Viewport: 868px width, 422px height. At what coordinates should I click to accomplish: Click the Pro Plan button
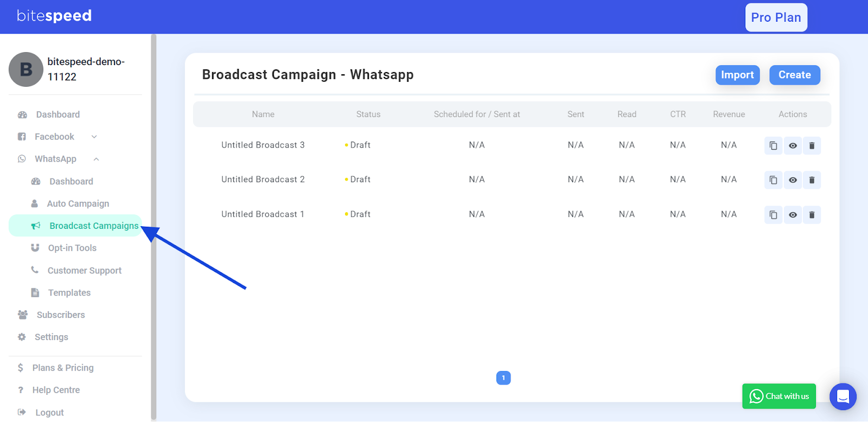point(776,17)
